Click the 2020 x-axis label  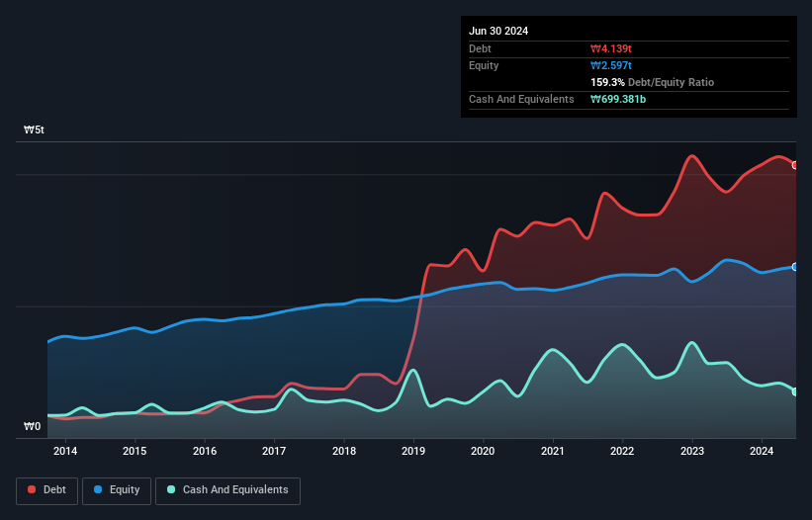(483, 451)
